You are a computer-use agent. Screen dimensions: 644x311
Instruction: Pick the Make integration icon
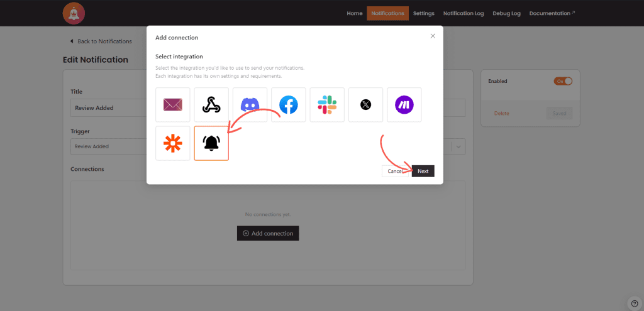[404, 105]
